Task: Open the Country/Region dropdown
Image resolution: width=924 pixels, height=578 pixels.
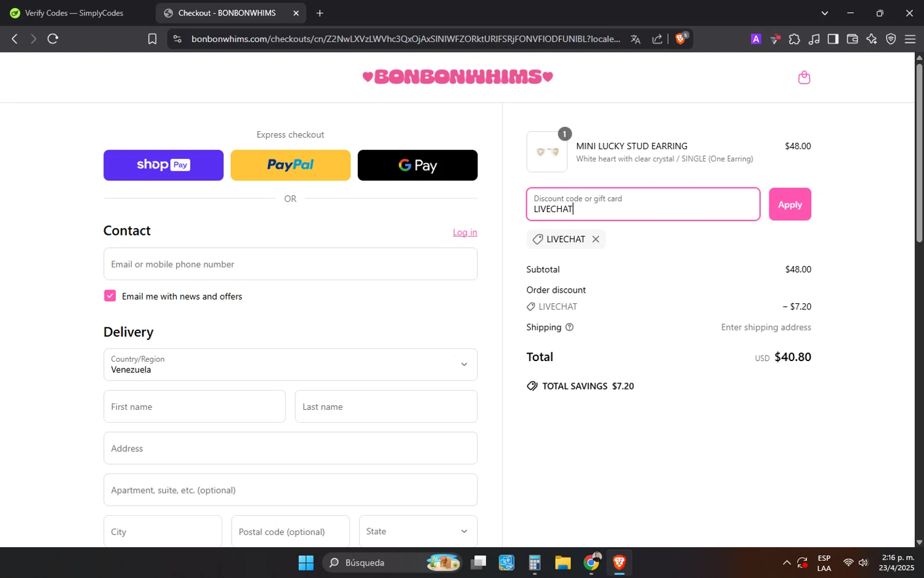Action: (x=290, y=365)
